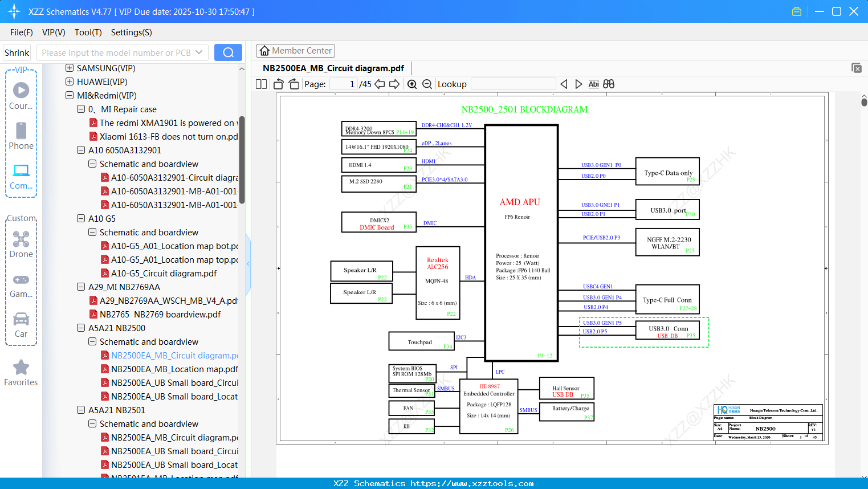Open Xiaomi 1613-FB does not turn on file
This screenshot has height=489, width=868.
(x=169, y=136)
